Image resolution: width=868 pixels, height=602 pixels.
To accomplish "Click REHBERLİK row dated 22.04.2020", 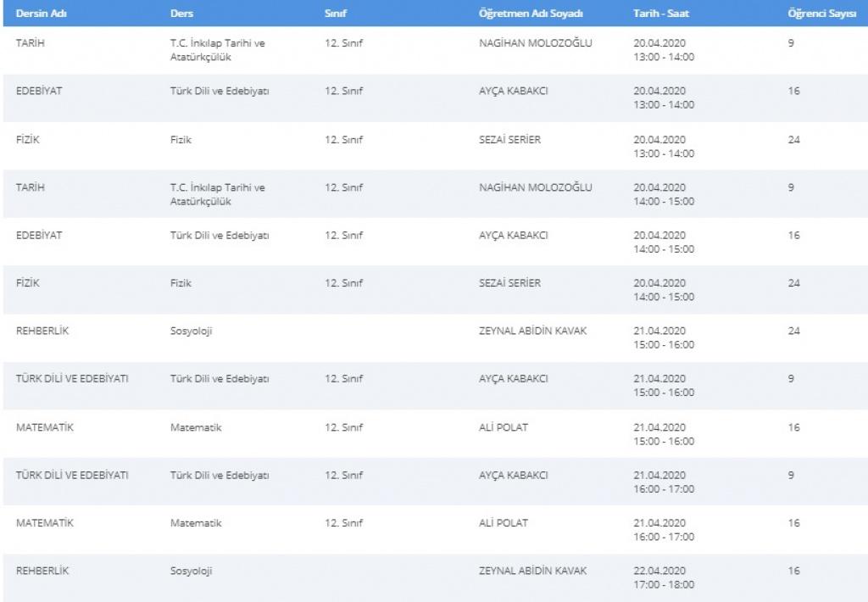I will pyautogui.click(x=434, y=577).
